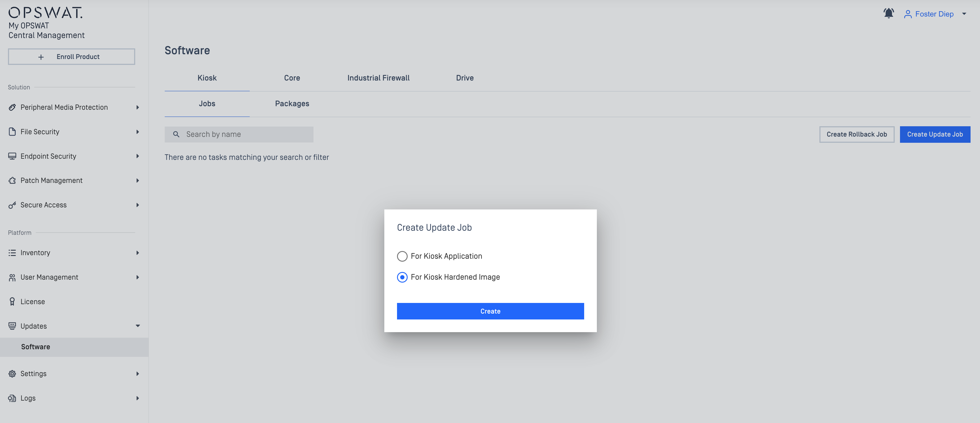Click the blue Create button in dialog
980x423 pixels.
point(490,311)
